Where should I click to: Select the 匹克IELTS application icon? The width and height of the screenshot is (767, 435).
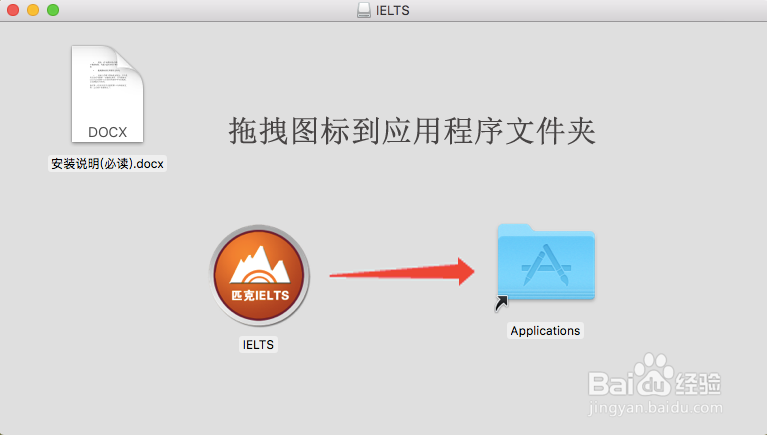259,275
